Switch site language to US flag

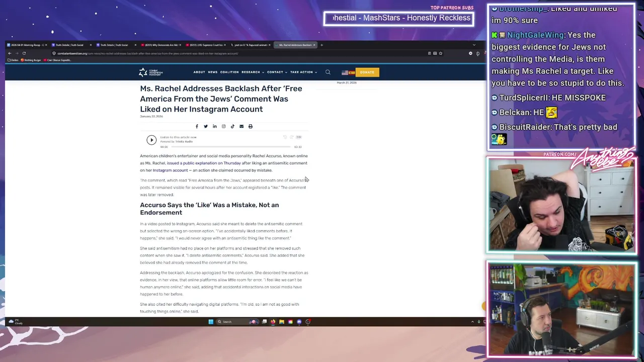tap(345, 72)
